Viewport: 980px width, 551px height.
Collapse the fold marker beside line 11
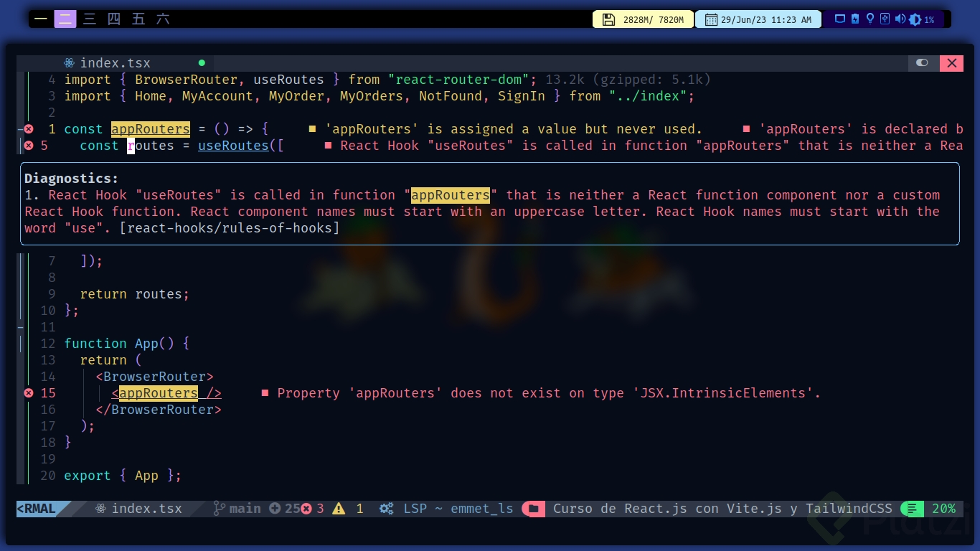coord(20,327)
